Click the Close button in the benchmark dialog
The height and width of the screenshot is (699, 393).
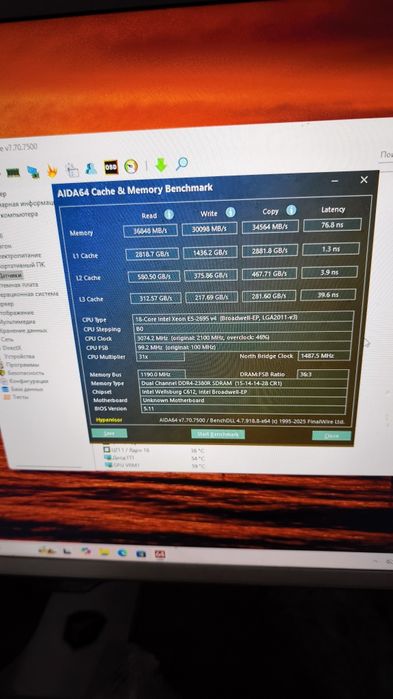332,436
